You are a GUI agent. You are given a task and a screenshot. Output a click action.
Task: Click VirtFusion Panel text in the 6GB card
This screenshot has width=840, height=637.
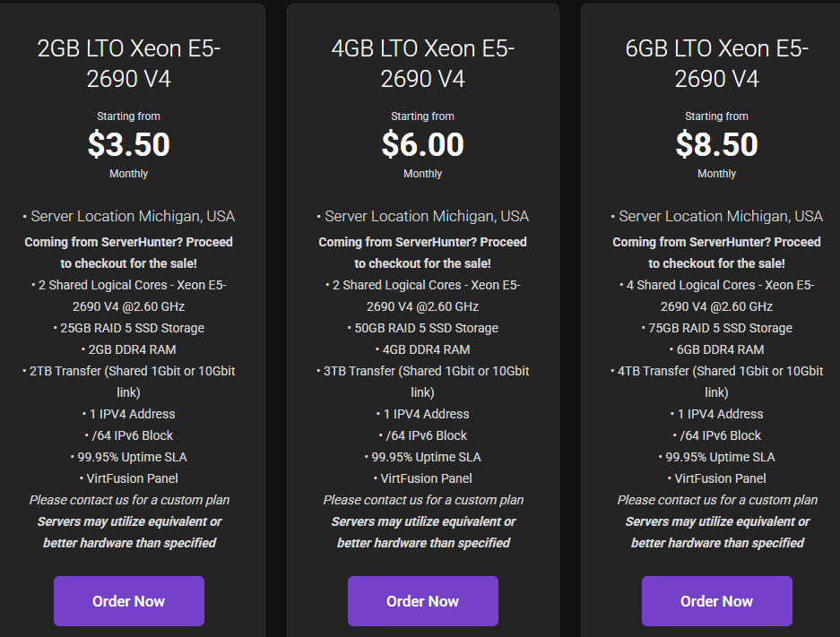(717, 478)
